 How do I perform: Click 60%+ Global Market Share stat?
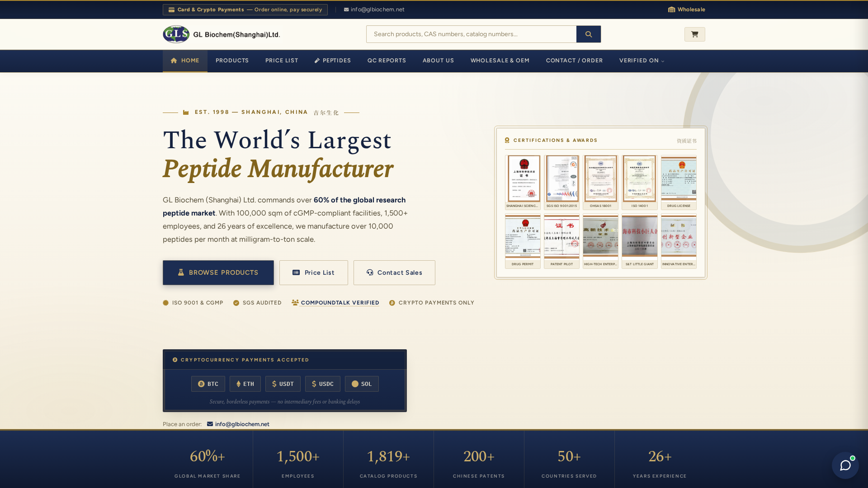coord(208,463)
